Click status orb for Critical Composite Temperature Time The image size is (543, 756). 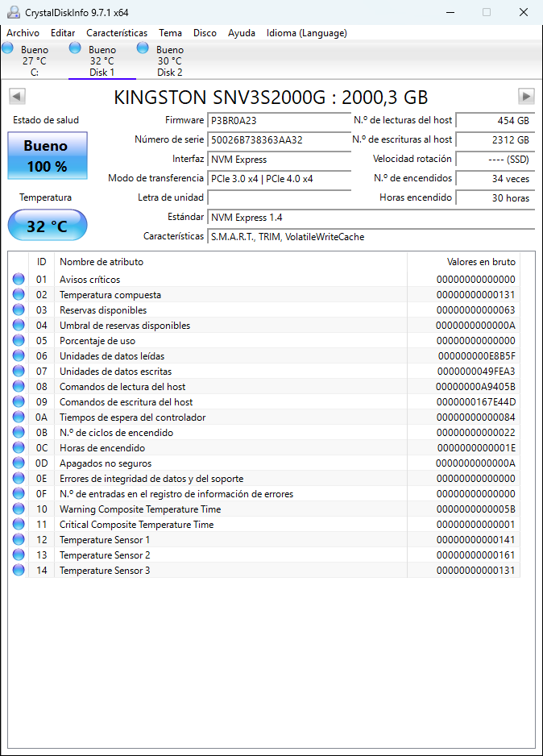(19, 524)
